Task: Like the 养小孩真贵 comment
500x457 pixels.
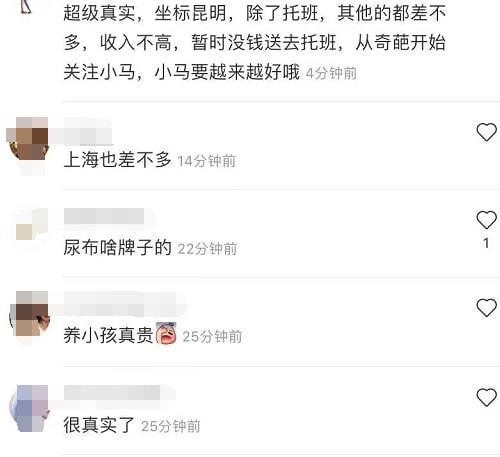Action: pos(486,308)
